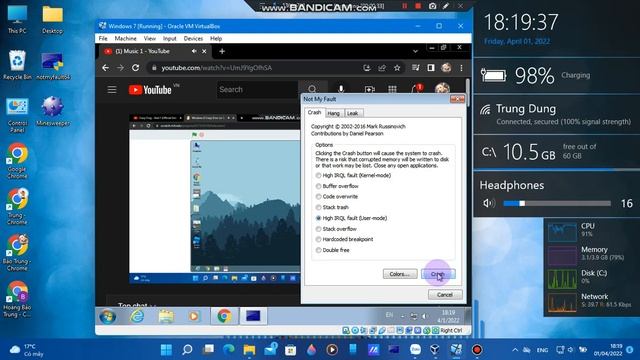
Task: Open Microsoft Edge on host taskbar
Action: pos(229,350)
